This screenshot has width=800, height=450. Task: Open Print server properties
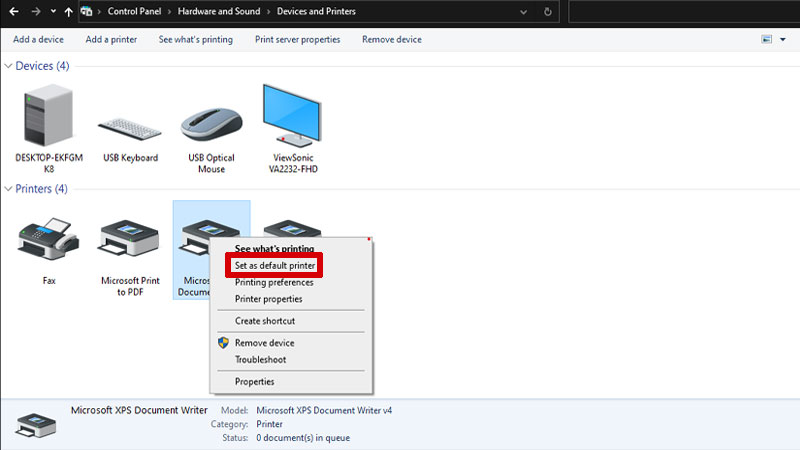(297, 39)
